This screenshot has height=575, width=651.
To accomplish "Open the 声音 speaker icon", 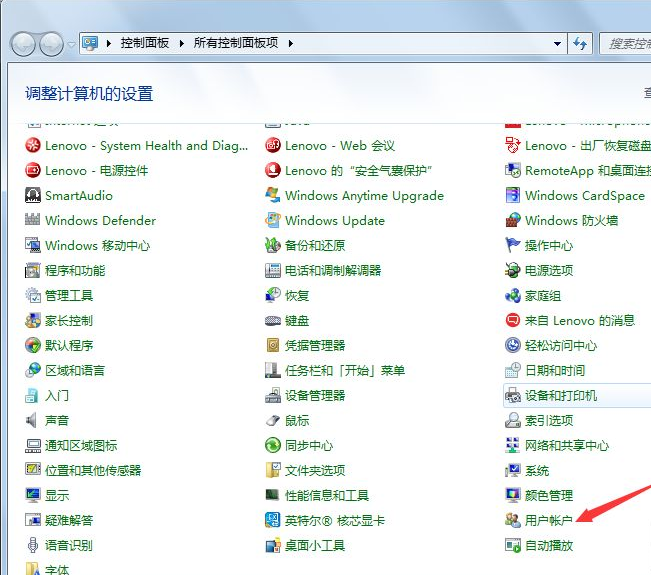I will point(31,421).
